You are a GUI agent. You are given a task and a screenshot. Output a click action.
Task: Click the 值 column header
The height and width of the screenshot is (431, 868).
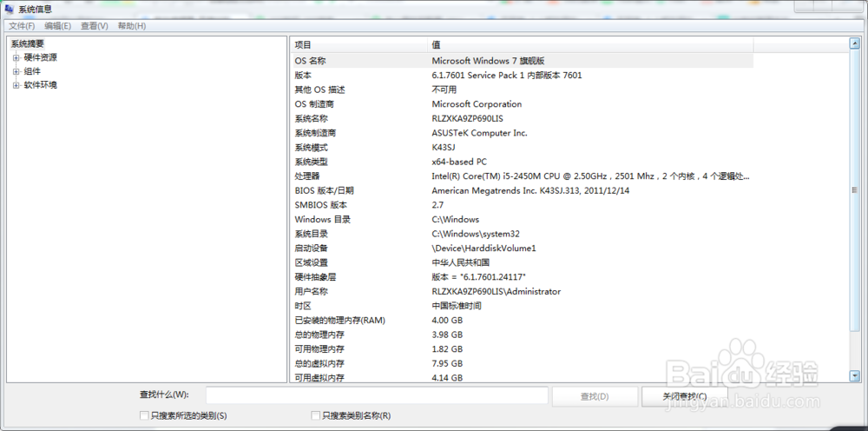[590, 45]
